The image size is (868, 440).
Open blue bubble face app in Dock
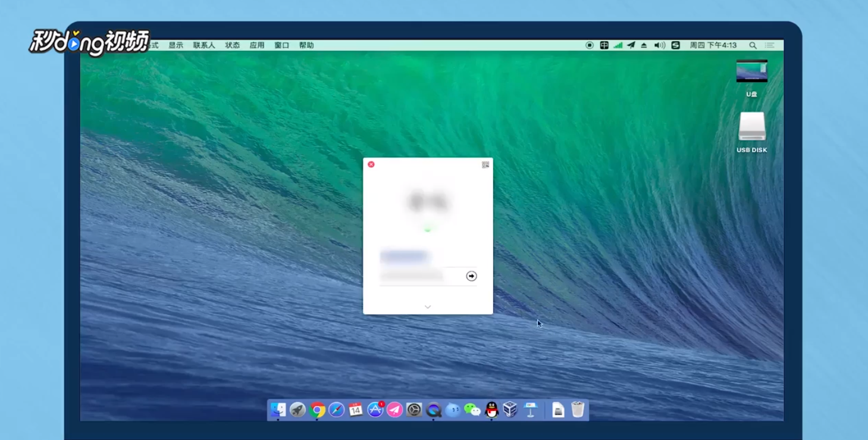[x=453, y=410]
